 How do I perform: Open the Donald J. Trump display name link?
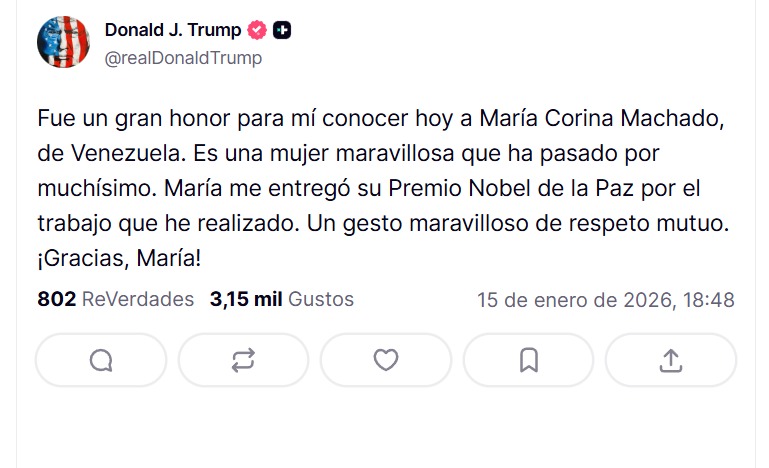tap(173, 31)
